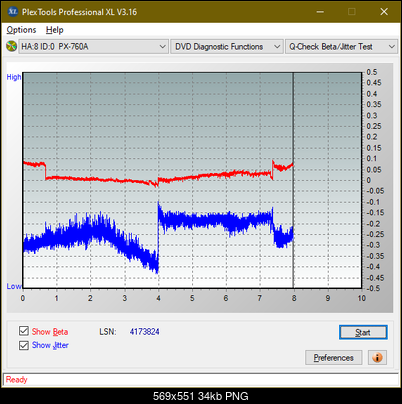Minimize the PlexTools window
The width and height of the screenshot is (402, 404).
point(320,12)
